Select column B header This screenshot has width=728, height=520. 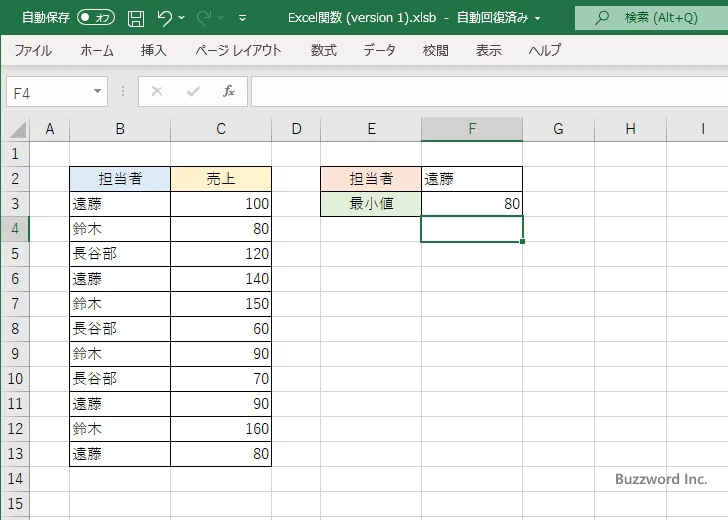pyautogui.click(x=120, y=129)
